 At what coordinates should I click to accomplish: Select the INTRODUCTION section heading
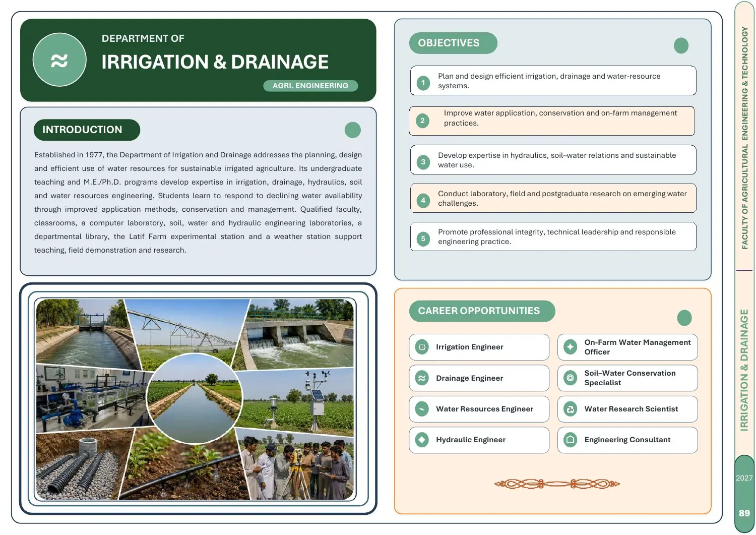pyautogui.click(x=87, y=130)
